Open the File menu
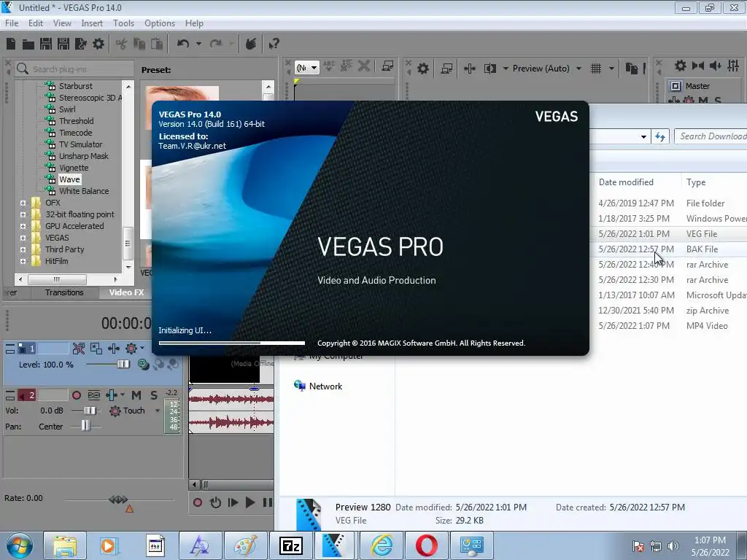This screenshot has width=747, height=560. (12, 23)
